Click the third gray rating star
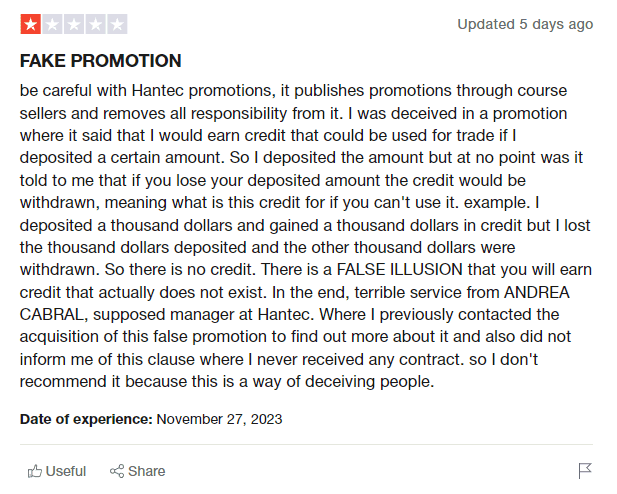617x494 pixels. 74,23
